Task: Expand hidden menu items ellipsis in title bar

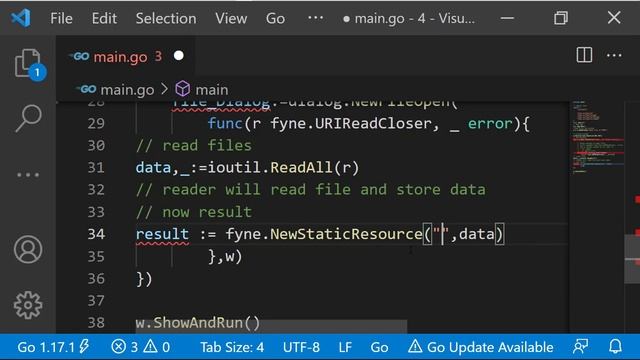Action: pyautogui.click(x=315, y=18)
